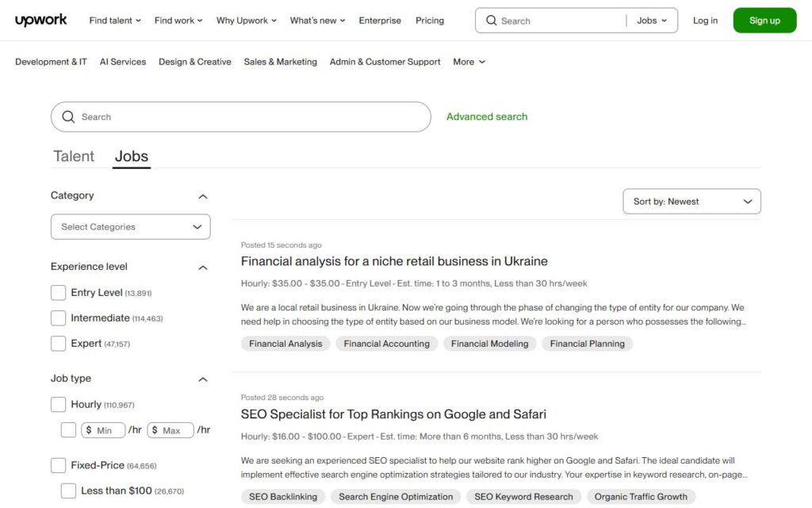Check the Hourly job type filter

(x=58, y=404)
